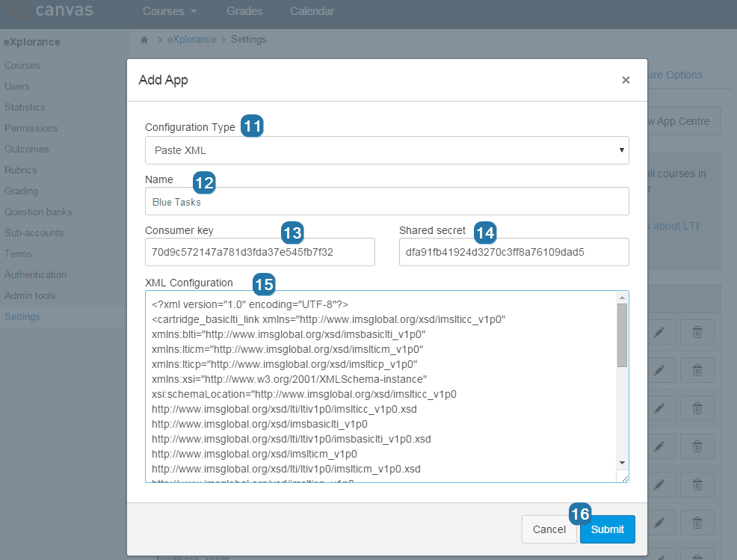Open Sub-accounts in the sidebar
This screenshot has width=737, height=560.
(34, 233)
